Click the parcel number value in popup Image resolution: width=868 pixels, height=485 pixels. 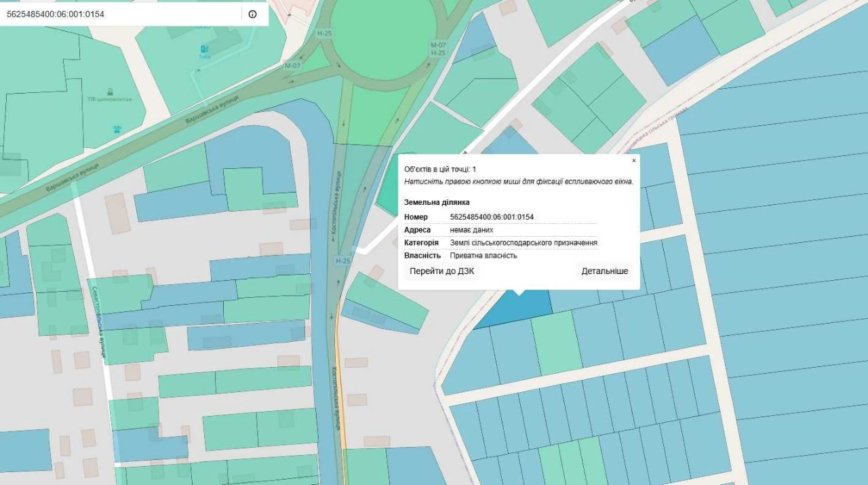(x=492, y=217)
